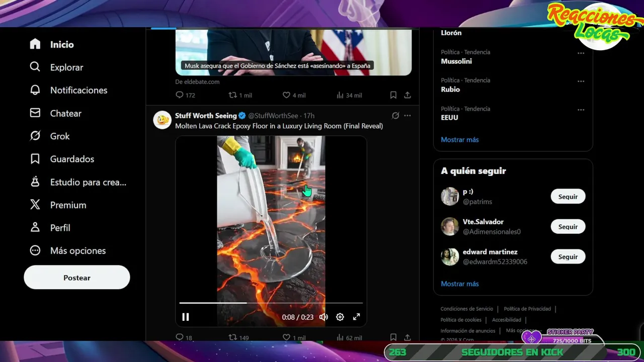Open the @StuffWorthSee handle
The width and height of the screenshot is (644, 362).
coord(274,116)
